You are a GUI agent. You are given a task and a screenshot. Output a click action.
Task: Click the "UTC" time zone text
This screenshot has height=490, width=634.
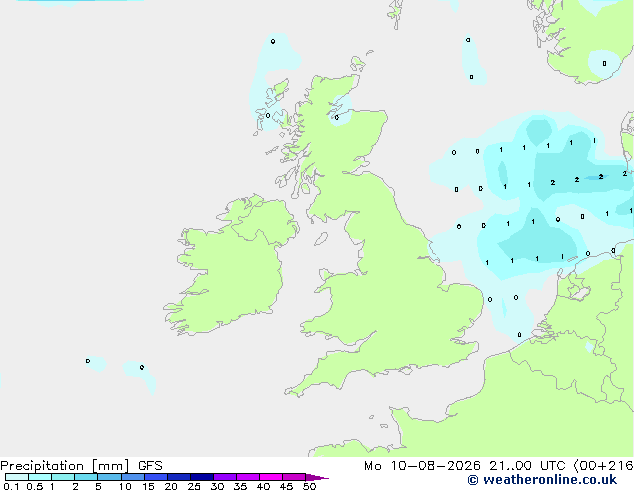[x=552, y=466]
